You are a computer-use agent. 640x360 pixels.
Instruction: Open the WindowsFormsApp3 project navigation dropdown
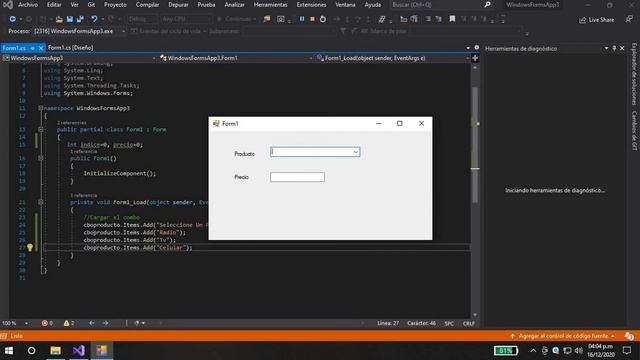coord(154,58)
